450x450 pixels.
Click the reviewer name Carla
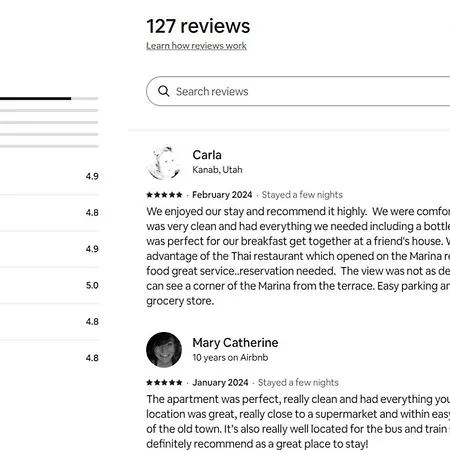207,155
